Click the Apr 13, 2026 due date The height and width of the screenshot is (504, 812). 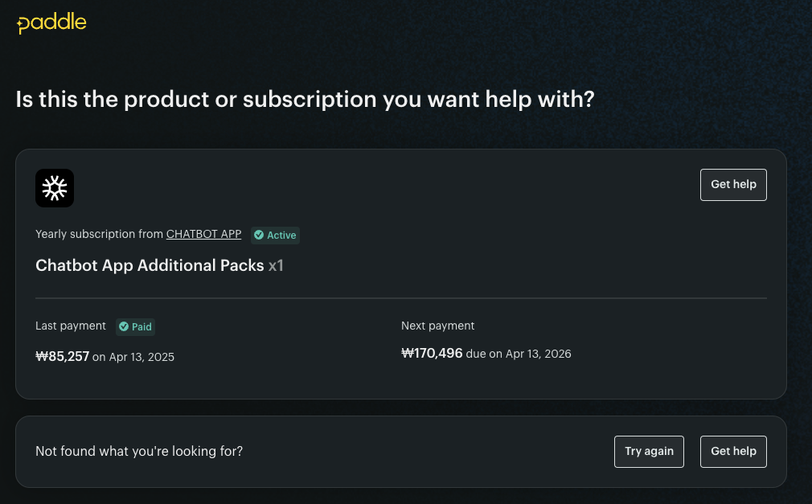pos(539,354)
